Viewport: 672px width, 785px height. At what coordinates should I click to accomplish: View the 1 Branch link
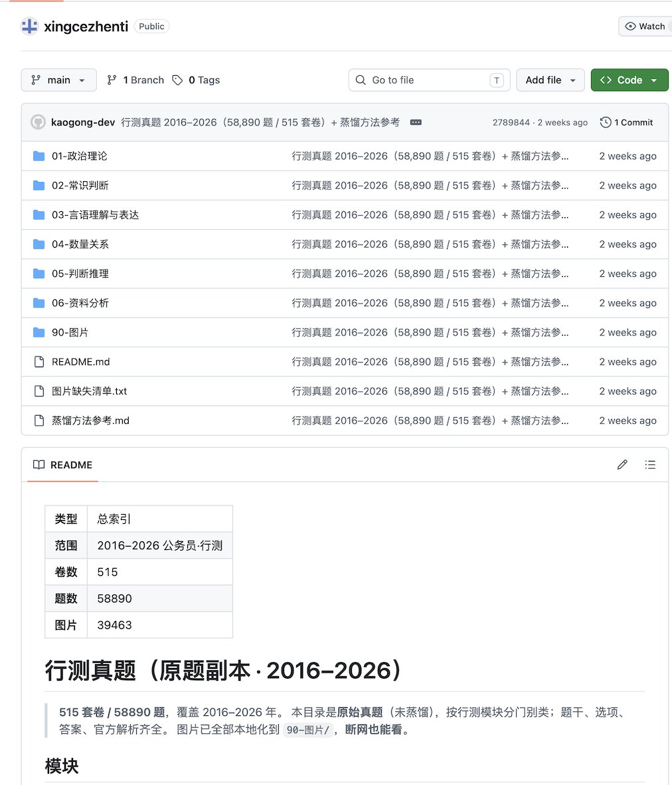pos(135,80)
